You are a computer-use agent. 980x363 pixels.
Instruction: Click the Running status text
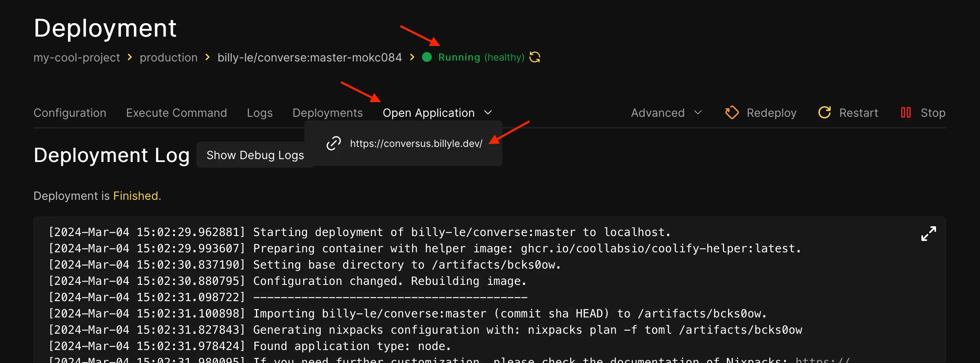pyautogui.click(x=459, y=57)
